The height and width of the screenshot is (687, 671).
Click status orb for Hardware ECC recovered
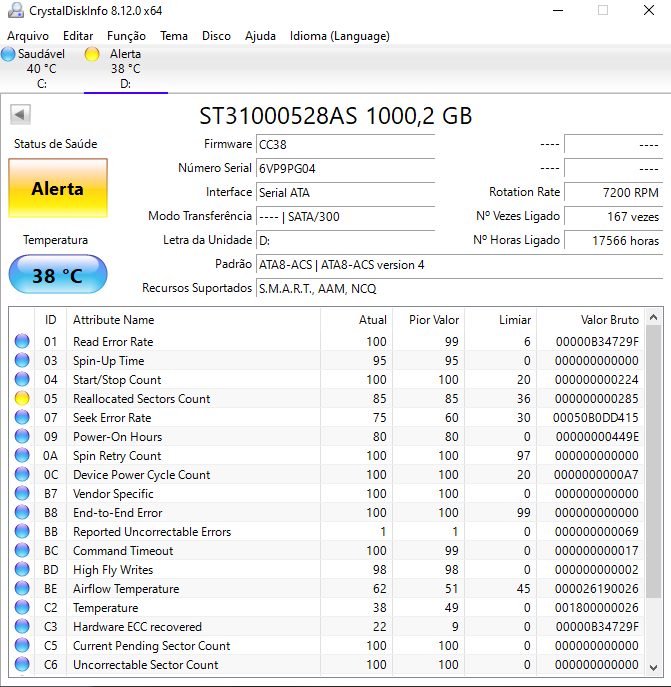coord(22,626)
